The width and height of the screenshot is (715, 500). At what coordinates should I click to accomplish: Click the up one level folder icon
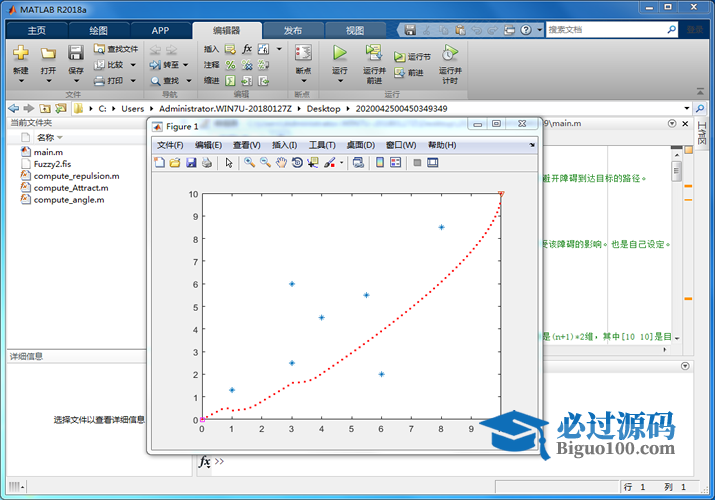45,108
